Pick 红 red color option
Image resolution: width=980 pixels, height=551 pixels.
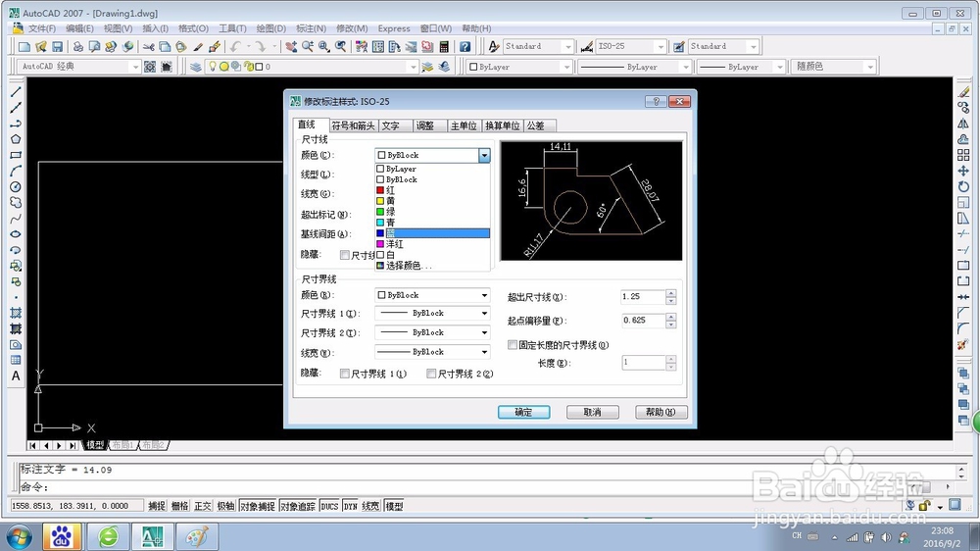(x=432, y=190)
